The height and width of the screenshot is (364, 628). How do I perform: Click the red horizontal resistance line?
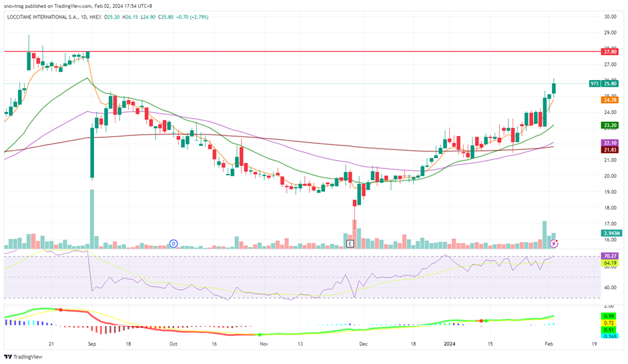(302, 51)
